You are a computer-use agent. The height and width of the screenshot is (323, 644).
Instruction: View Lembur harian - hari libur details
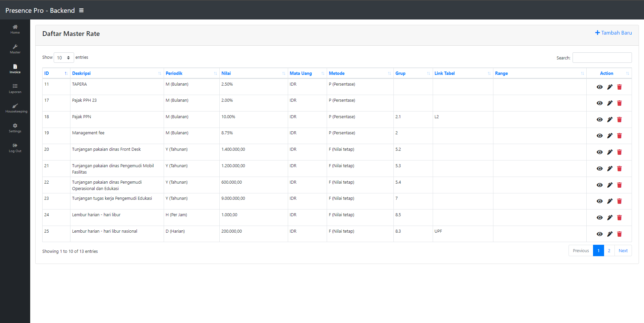600,218
